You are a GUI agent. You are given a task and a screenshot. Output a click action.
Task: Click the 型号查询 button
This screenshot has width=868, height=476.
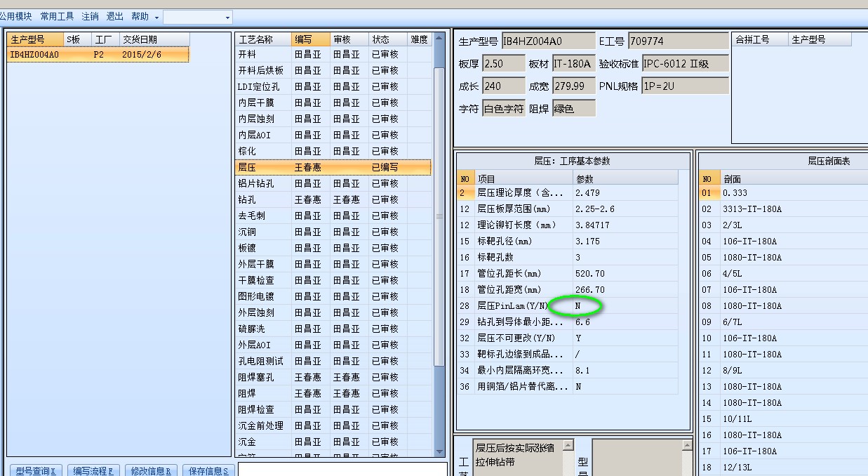(36, 471)
